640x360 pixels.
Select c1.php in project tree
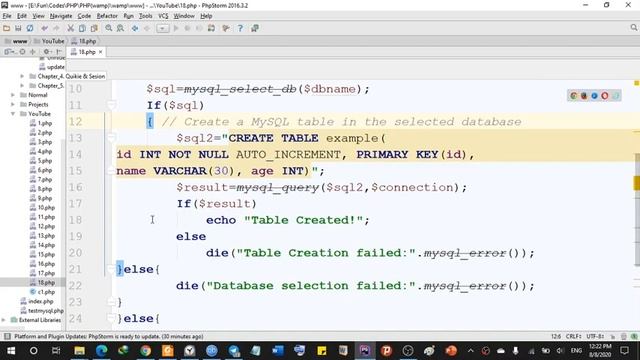point(42,292)
